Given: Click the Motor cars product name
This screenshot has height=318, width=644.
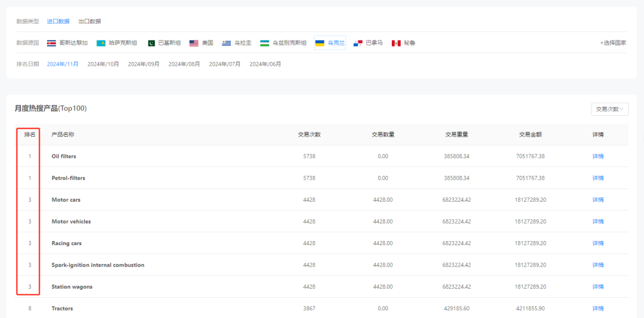Looking at the screenshot, I should click(66, 200).
